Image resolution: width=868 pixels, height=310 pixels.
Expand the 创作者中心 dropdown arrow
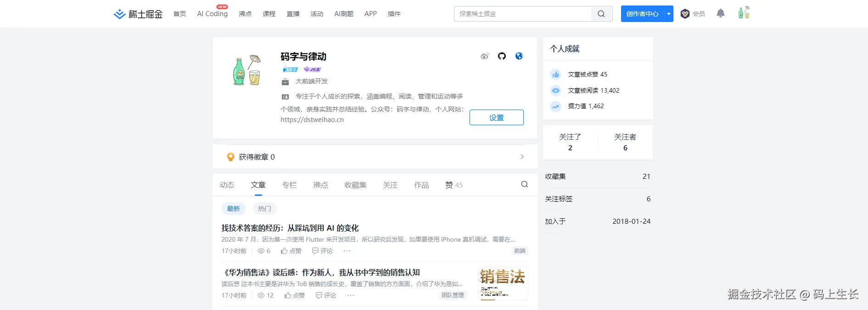[x=669, y=14]
